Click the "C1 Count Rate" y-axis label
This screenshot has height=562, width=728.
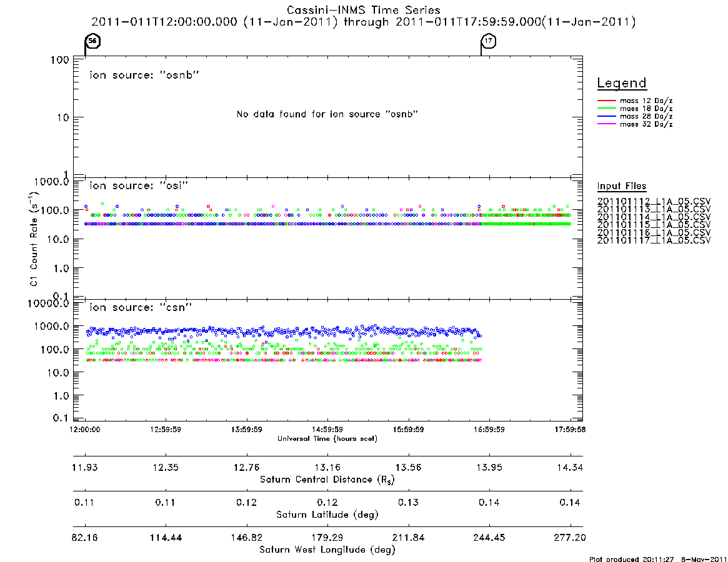tap(34, 239)
